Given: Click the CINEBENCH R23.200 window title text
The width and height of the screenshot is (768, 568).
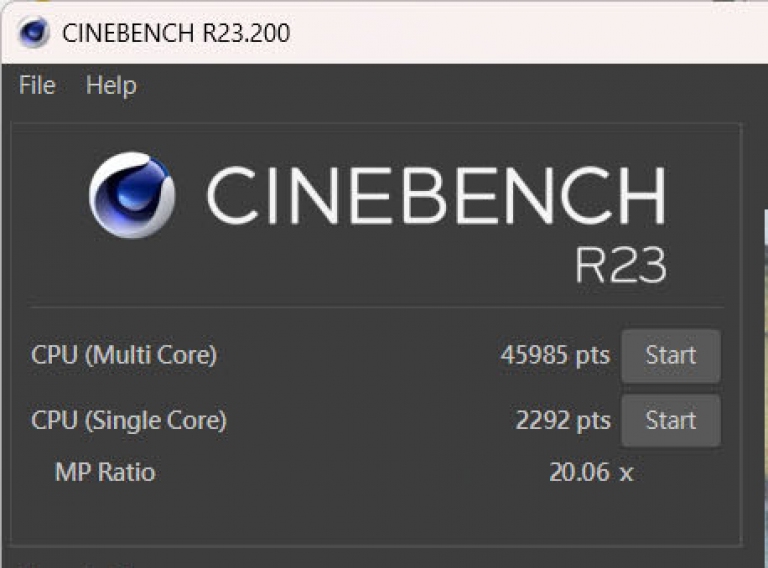Looking at the screenshot, I should pos(176,33).
